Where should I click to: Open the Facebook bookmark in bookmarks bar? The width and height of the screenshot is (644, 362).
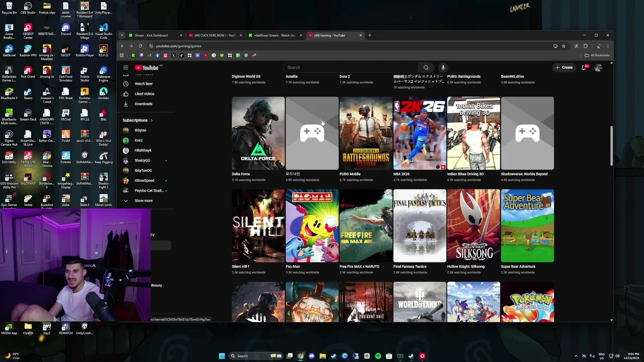[157, 55]
